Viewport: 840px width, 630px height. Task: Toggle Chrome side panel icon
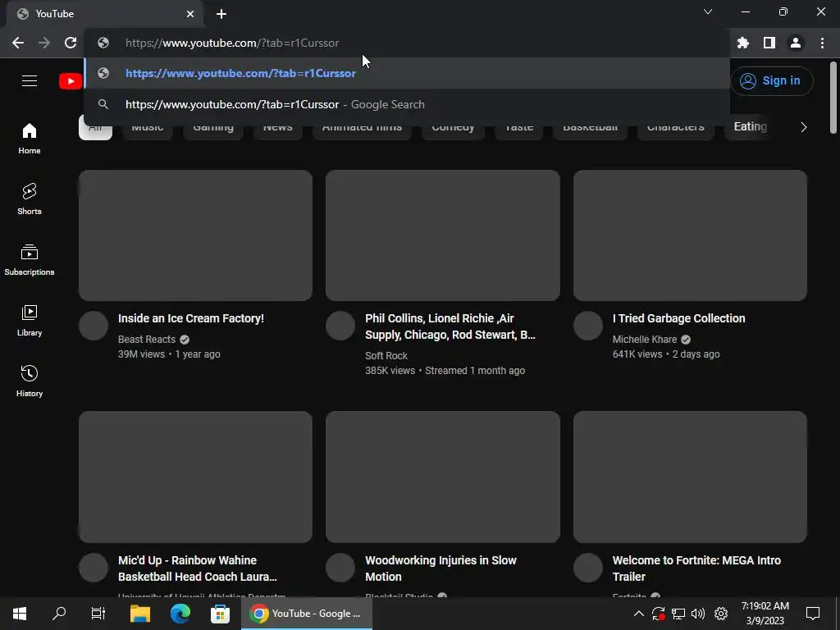(x=769, y=43)
